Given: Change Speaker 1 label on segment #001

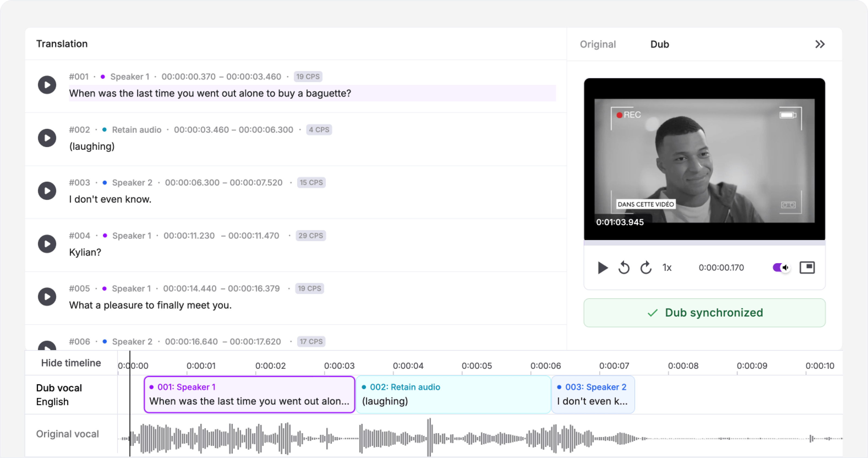Looking at the screenshot, I should point(130,77).
